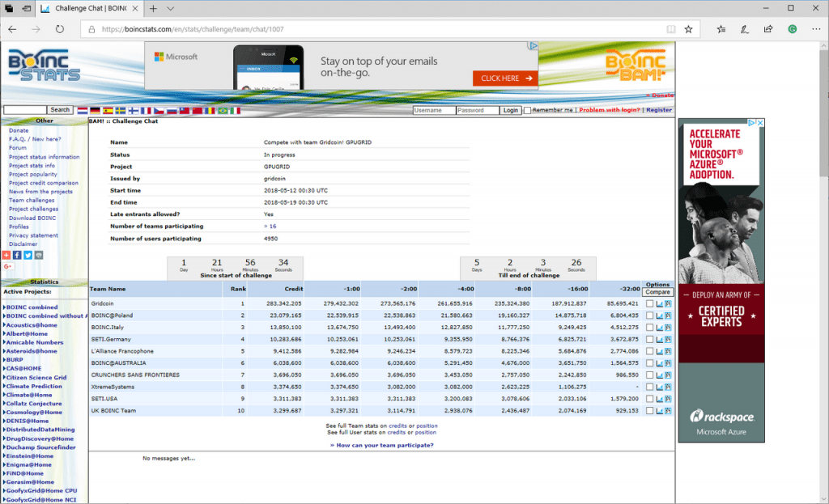
Task: Focus the Username input field
Action: (434, 110)
